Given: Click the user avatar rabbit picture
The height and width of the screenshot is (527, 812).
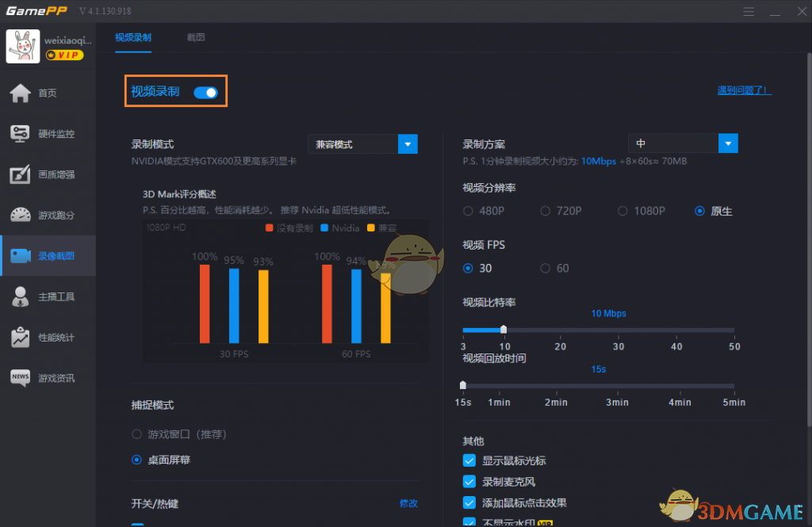Looking at the screenshot, I should [23, 46].
